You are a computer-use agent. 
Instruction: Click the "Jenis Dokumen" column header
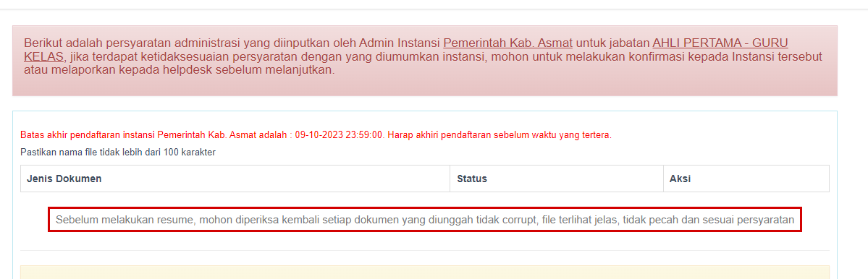coord(235,179)
